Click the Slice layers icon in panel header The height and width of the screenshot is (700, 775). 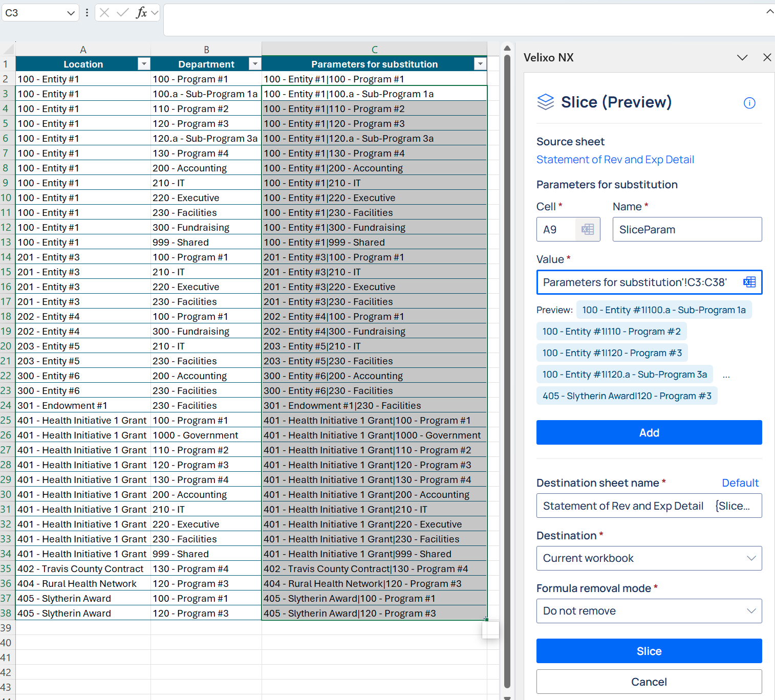pyautogui.click(x=546, y=102)
